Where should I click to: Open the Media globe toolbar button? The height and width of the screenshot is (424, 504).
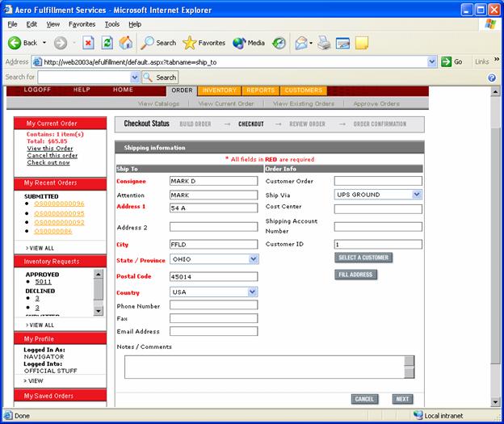[239, 43]
